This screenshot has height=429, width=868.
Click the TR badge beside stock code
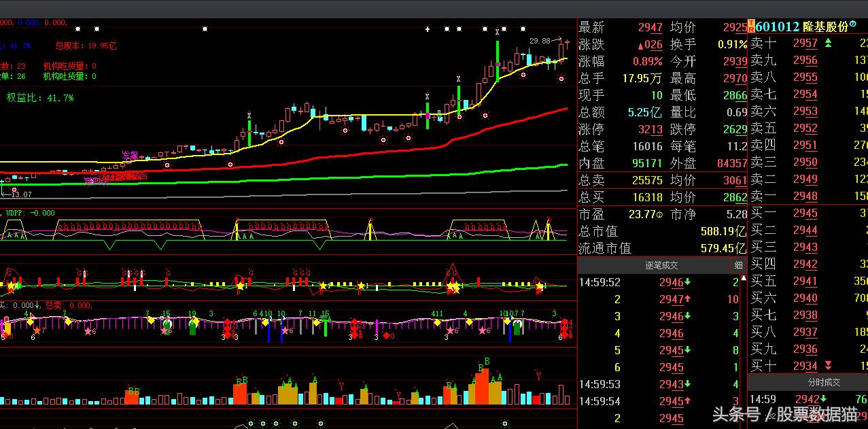pyautogui.click(x=750, y=27)
